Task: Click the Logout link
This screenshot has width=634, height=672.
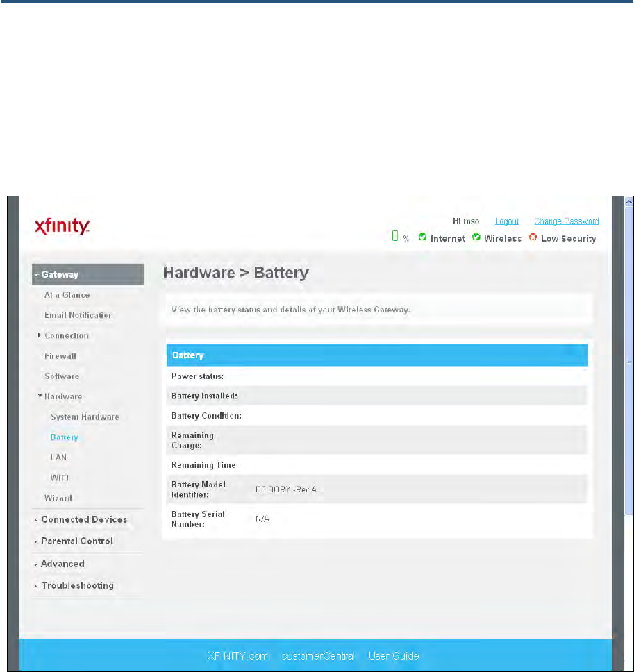Action: click(507, 221)
